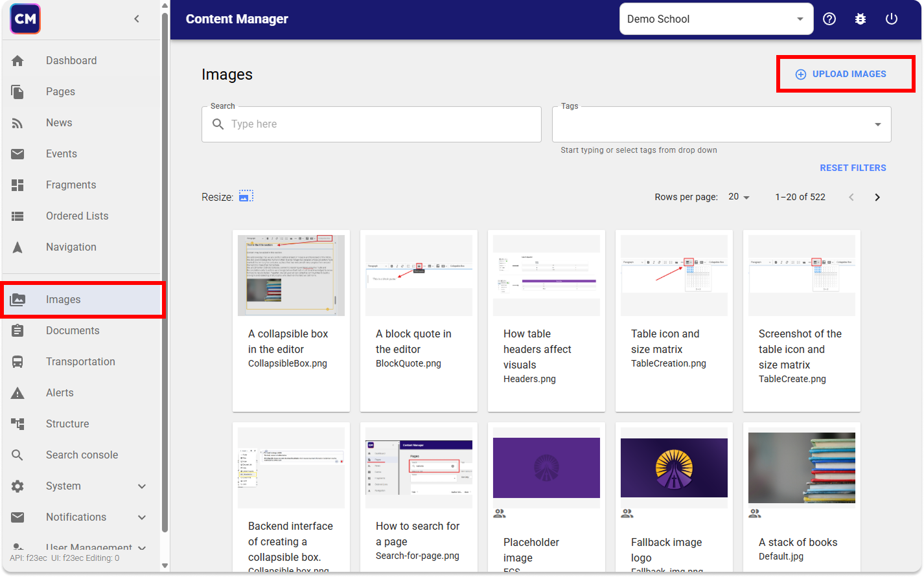Click the Reset Filters link

click(x=853, y=168)
